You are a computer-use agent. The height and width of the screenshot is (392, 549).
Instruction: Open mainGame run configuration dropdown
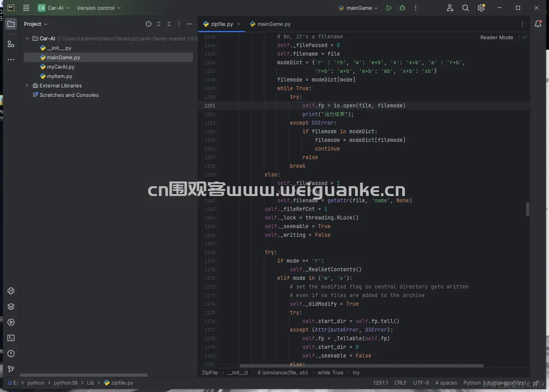coord(358,8)
